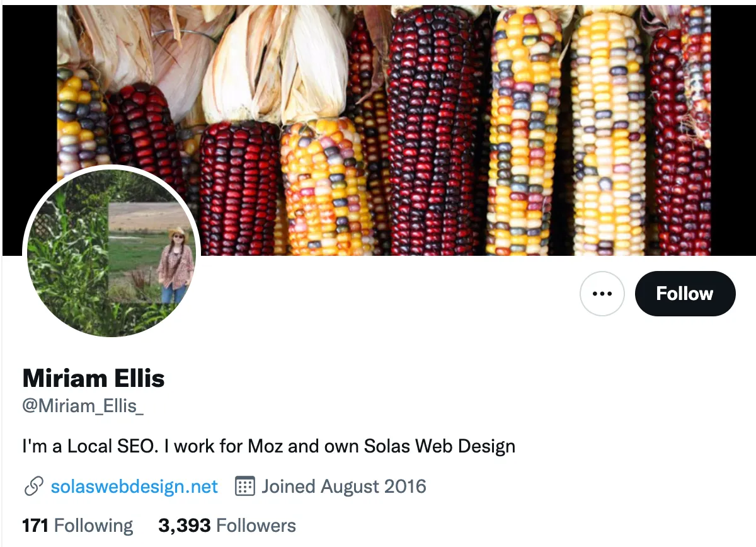This screenshot has width=756, height=547.
Task: Click the word Moz in the bio
Action: 265,447
